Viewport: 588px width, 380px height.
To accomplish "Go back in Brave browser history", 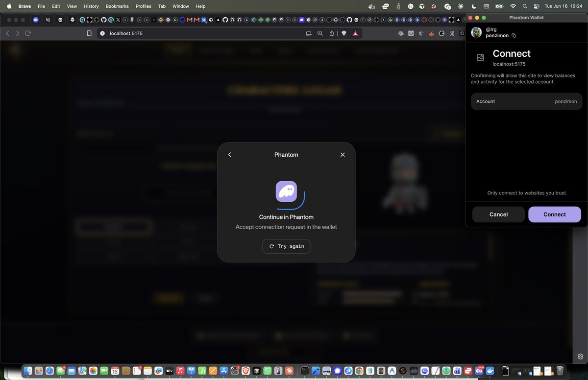I will pyautogui.click(x=7, y=33).
